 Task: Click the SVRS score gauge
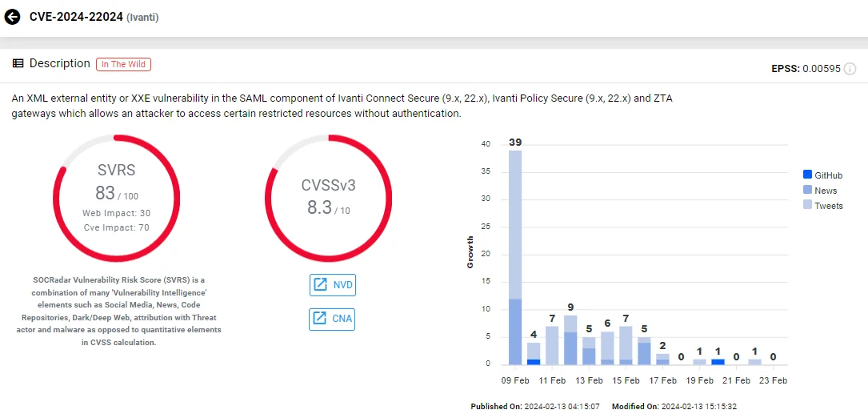[x=116, y=198]
